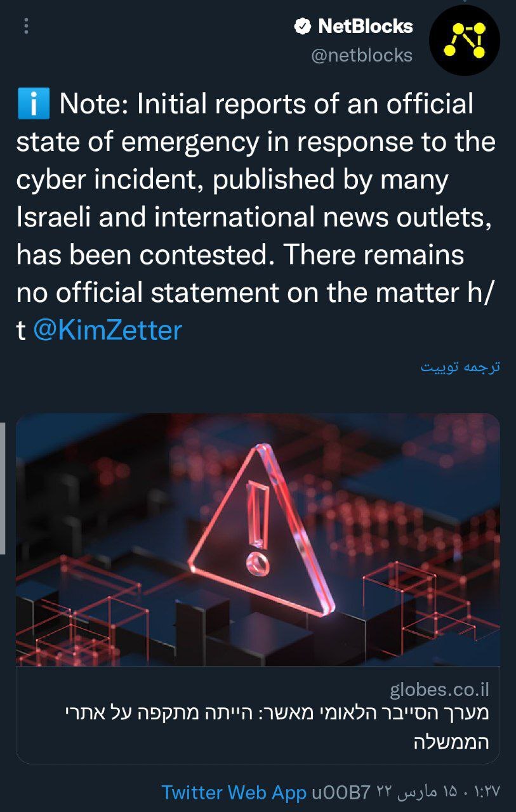Click the u00B7 separator text
This screenshot has width=516, height=812.
pyautogui.click(x=341, y=792)
